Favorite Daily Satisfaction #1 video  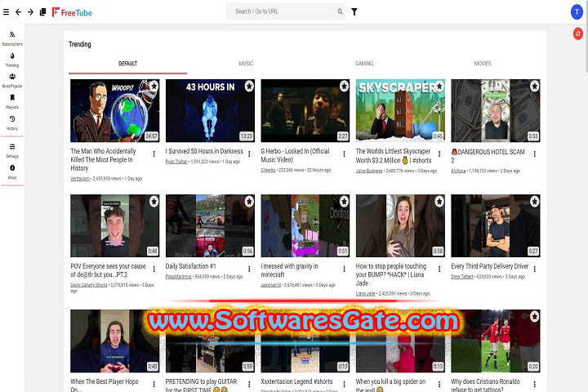[249, 202]
